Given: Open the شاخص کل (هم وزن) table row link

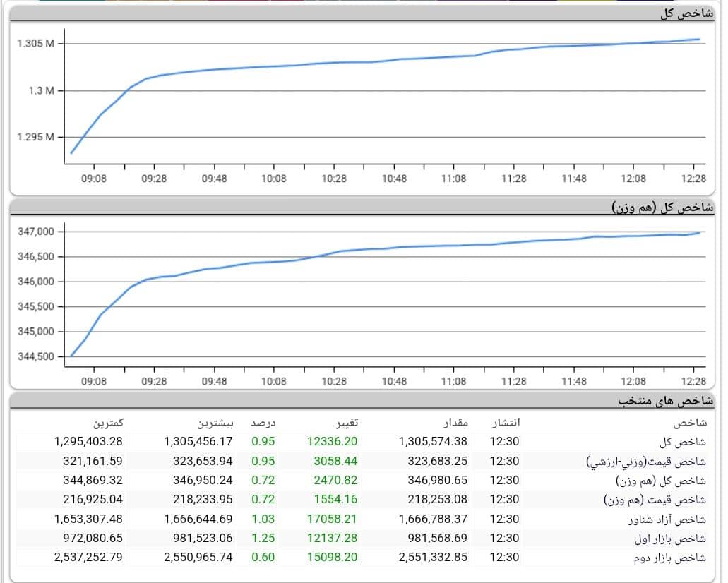Looking at the screenshot, I should (x=661, y=481).
